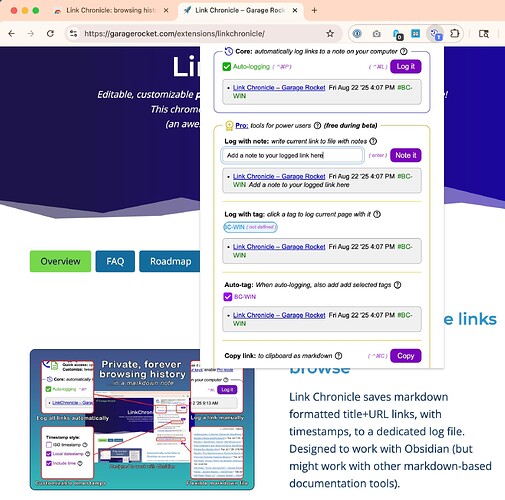Image resolution: width=505 pixels, height=500 pixels.
Task: Click help icon beside Log with tag
Action: [x=377, y=214]
